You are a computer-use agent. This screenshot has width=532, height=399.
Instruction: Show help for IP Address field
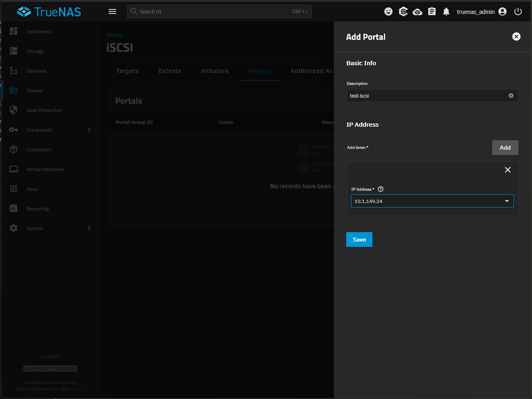click(x=381, y=189)
